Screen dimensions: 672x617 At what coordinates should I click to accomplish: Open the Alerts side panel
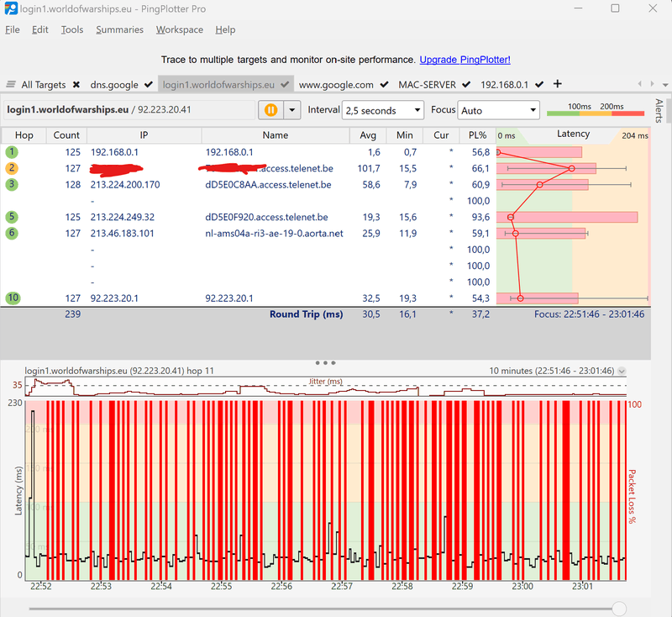(659, 111)
